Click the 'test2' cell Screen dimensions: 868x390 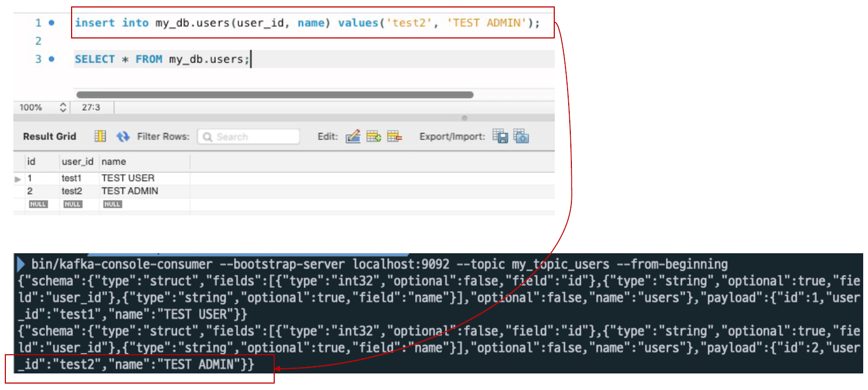pyautogui.click(x=72, y=191)
